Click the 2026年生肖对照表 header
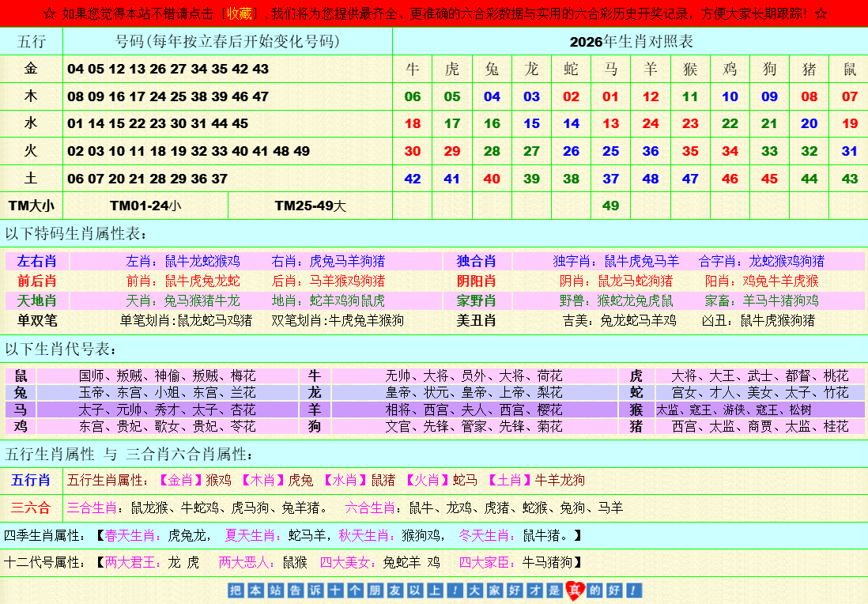 click(x=630, y=42)
